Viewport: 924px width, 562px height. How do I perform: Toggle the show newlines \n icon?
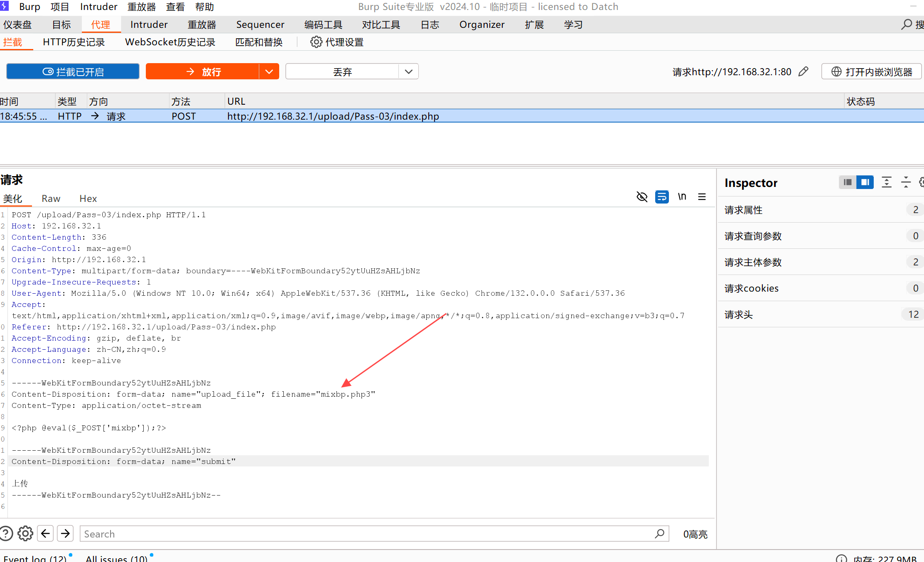point(682,196)
